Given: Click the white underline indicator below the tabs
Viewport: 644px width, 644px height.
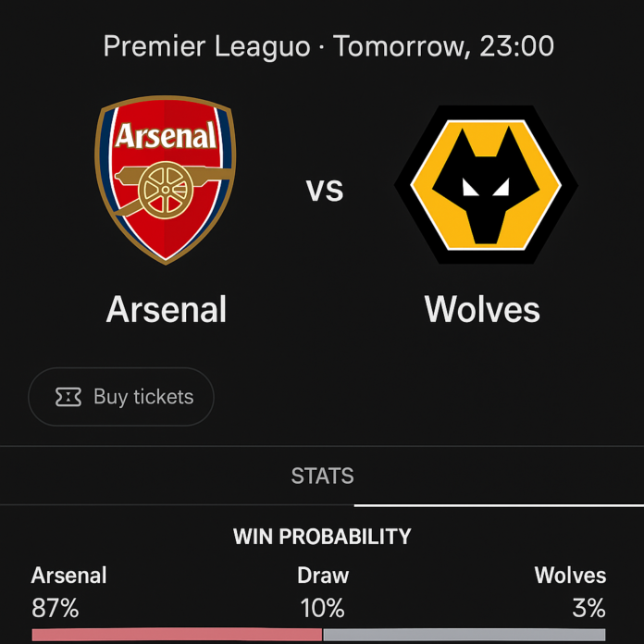Looking at the screenshot, I should pyautogui.click(x=499, y=505).
